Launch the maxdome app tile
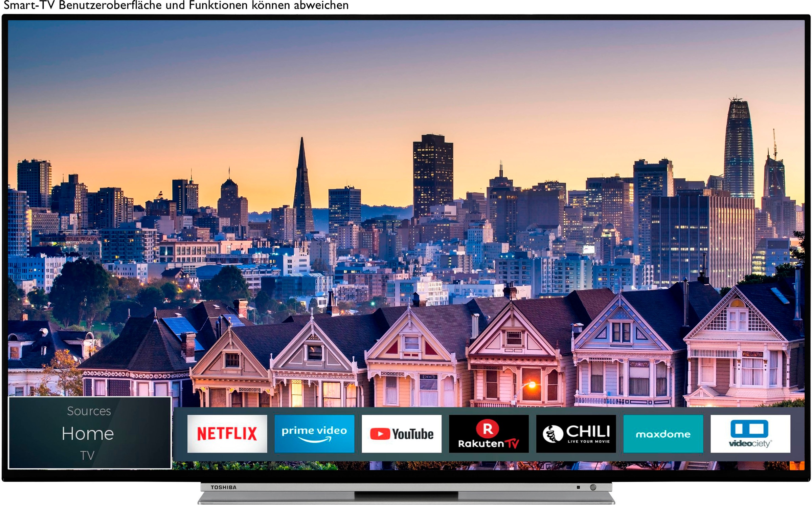 [663, 434]
